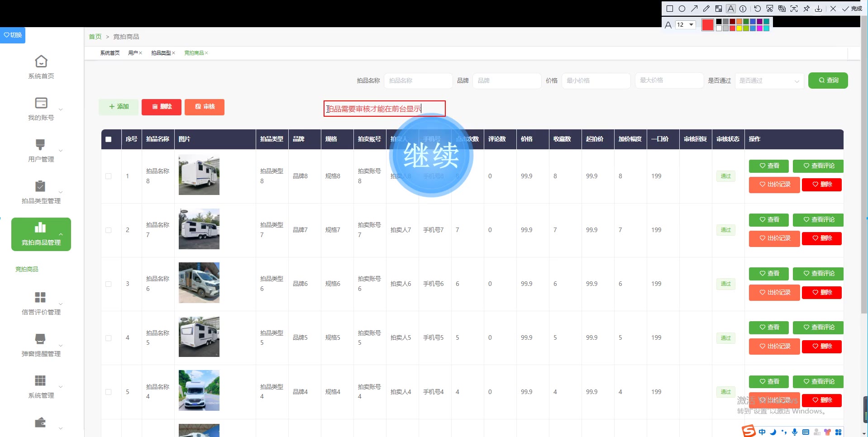This screenshot has width=868, height=437.
Task: Click the green 查询 search button
Action: click(828, 81)
